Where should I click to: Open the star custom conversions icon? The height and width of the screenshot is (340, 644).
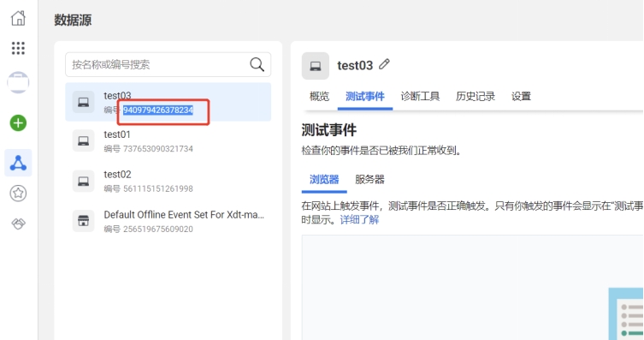coord(18,194)
